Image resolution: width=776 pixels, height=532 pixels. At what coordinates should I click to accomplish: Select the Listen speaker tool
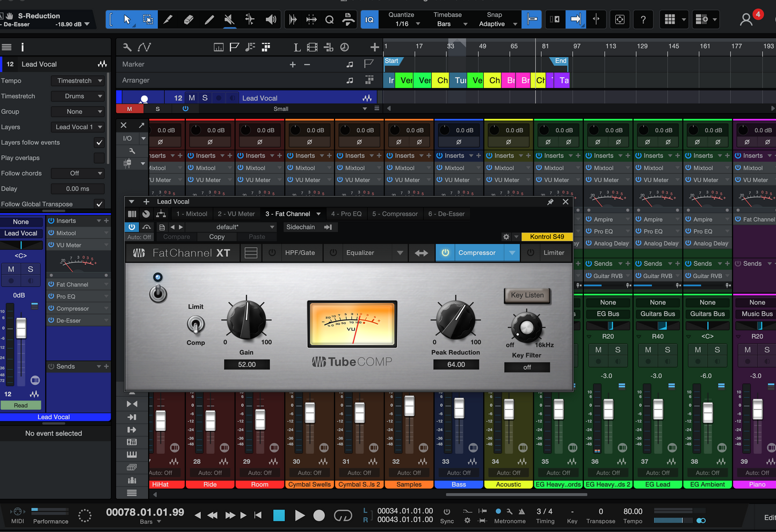click(271, 19)
